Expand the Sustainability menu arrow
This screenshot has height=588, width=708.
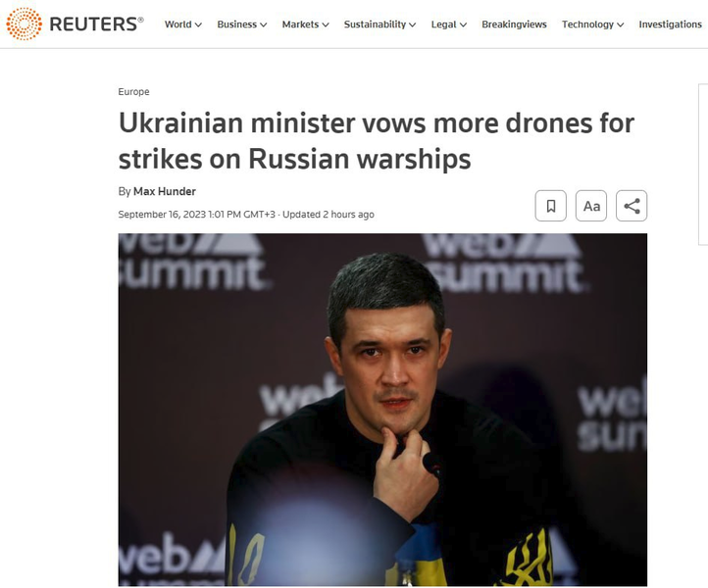coord(412,24)
